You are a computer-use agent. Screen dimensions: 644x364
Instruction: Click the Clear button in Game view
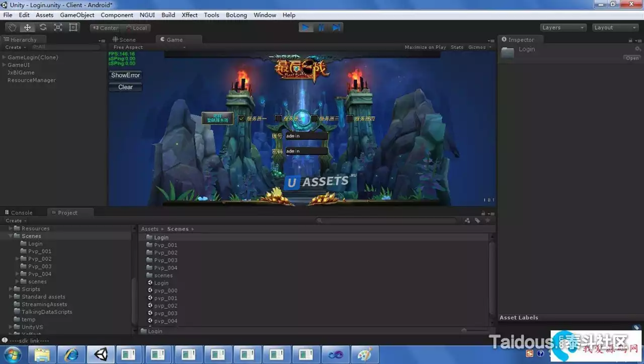coord(126,87)
